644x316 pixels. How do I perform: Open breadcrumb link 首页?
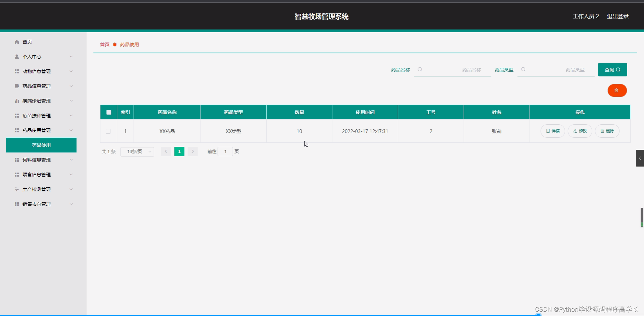[x=104, y=44]
